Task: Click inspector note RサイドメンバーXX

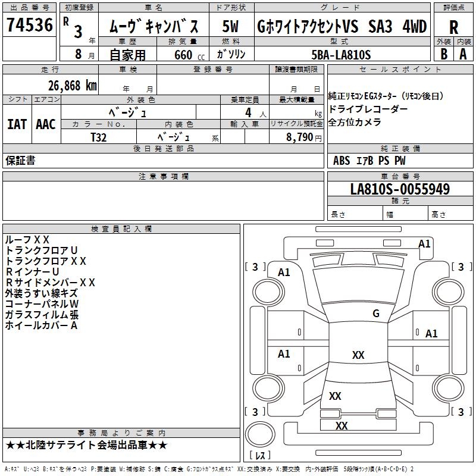Action: (x=50, y=282)
